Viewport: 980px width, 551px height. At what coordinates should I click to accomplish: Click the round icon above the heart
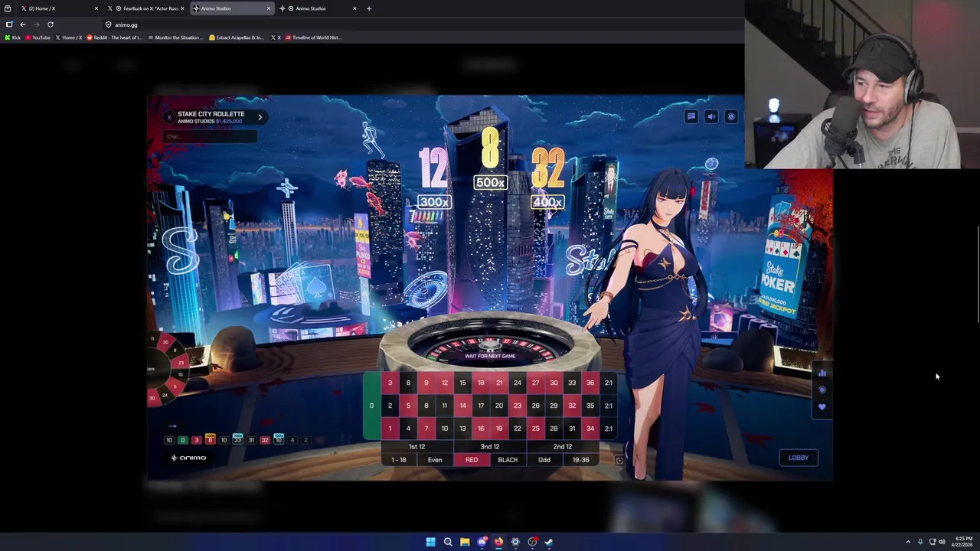pyautogui.click(x=822, y=390)
